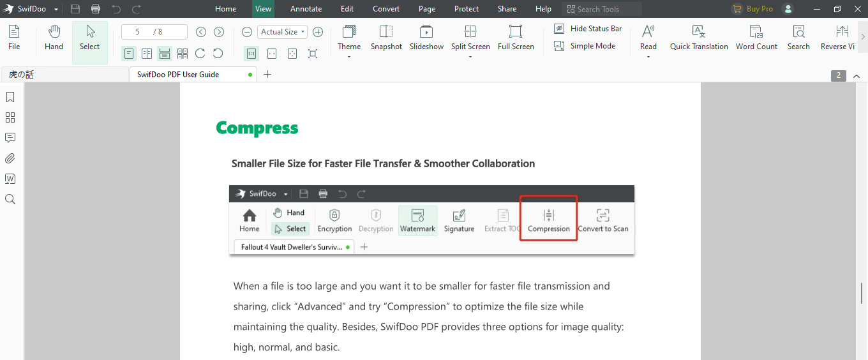This screenshot has height=360, width=868.
Task: Enter Full Screen mode
Action: point(516,38)
